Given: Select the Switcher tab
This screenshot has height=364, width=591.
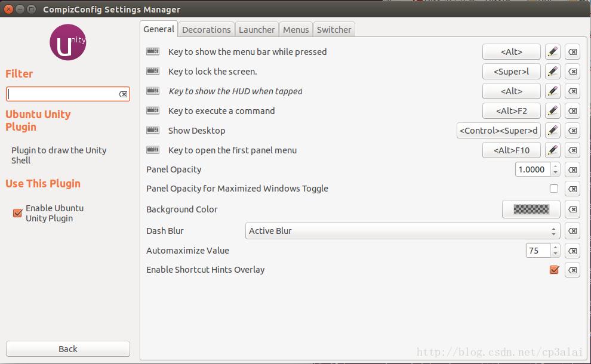Looking at the screenshot, I should pyautogui.click(x=334, y=29).
